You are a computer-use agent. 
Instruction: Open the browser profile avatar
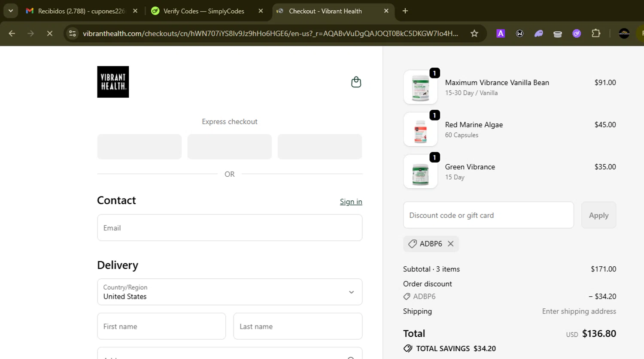pyautogui.click(x=624, y=33)
